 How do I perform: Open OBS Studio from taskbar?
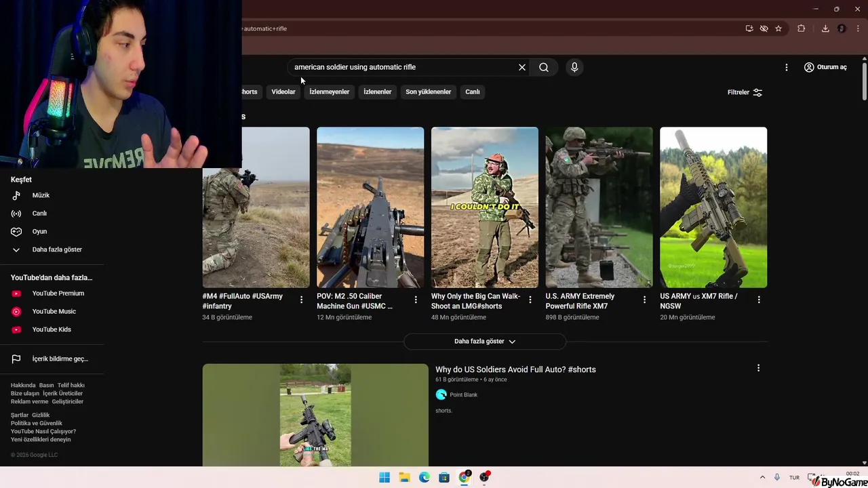coord(484,477)
